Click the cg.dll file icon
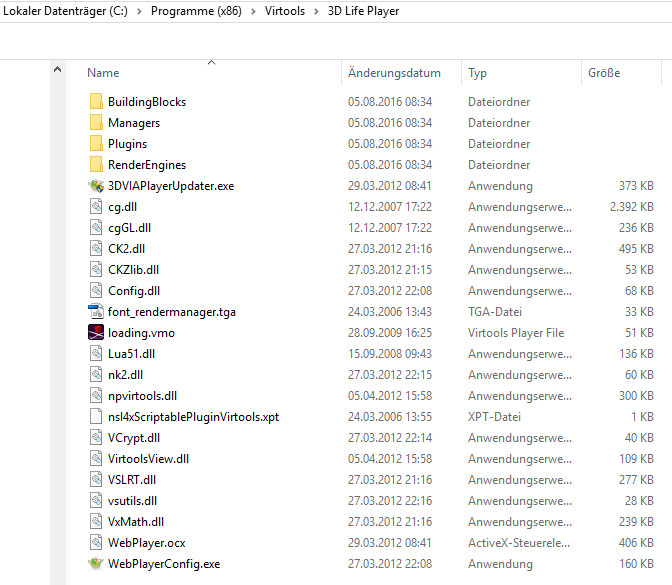Screen dimensions: 672x585 pos(96,207)
